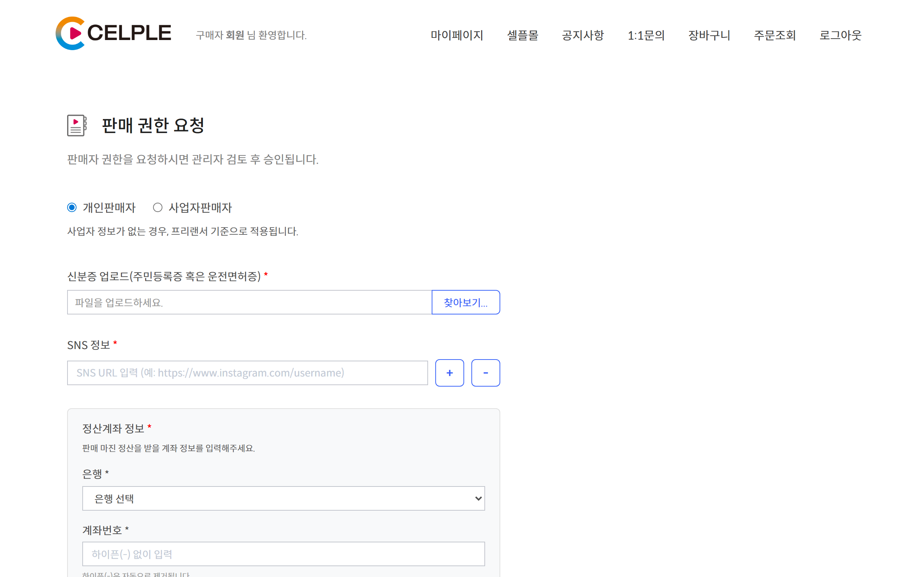Open the 장바구니 page

point(708,35)
